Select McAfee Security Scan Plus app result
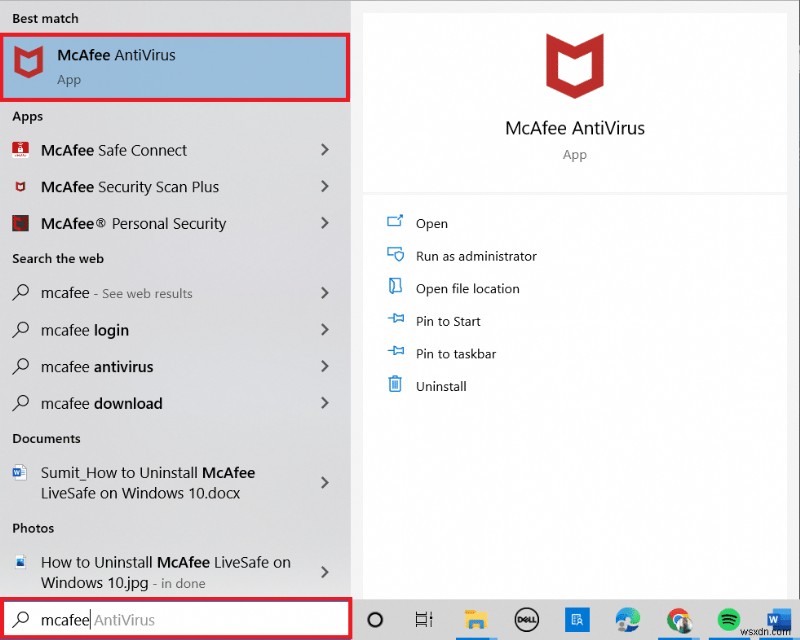The width and height of the screenshot is (800, 640). (x=175, y=187)
